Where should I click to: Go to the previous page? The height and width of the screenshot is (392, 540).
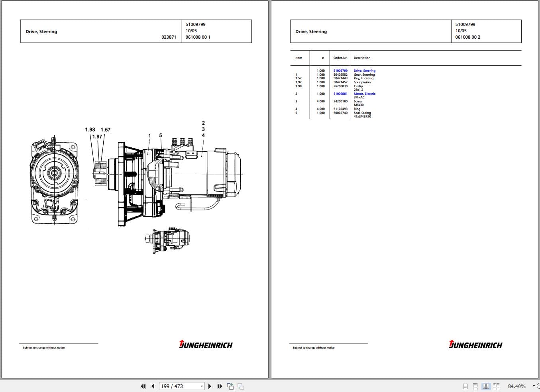point(153,386)
